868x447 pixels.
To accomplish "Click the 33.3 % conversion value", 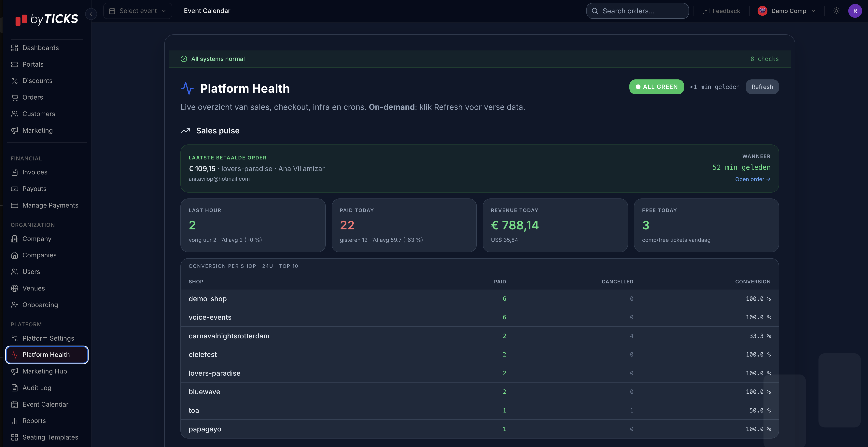I will [x=760, y=336].
